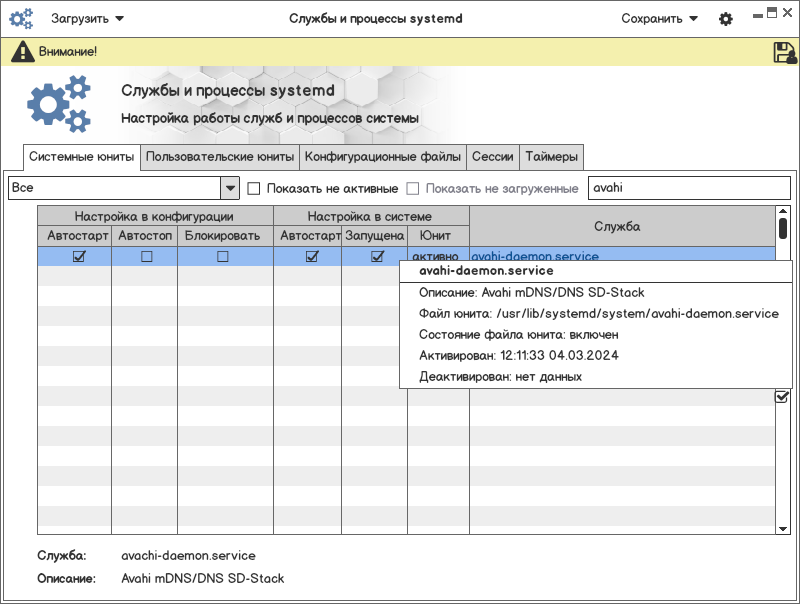Click the checkmark icon beside the scrollbar
Screen dimensions: 800x604
[782, 398]
